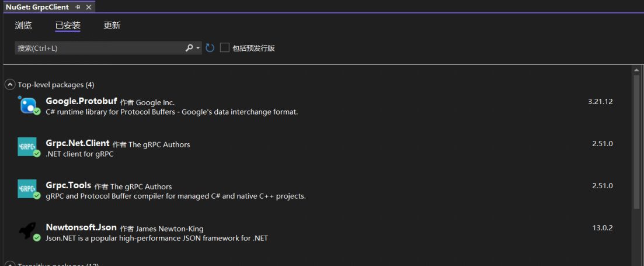644x266 pixels.
Task: Click the Grpc.Net.Client version 2.51.0
Action: coord(602,143)
